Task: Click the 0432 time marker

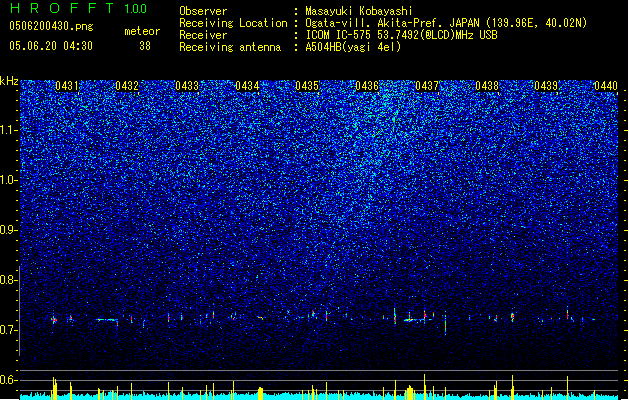Action: pos(127,86)
